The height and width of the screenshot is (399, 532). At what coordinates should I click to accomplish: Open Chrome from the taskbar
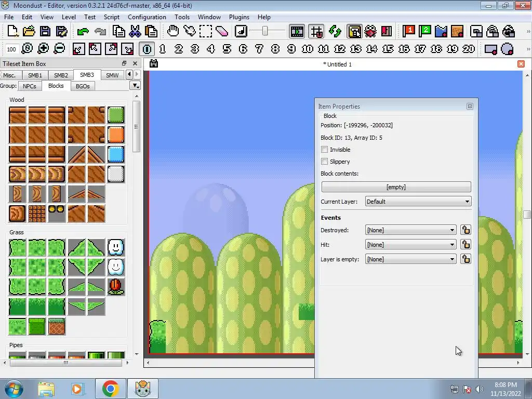(x=110, y=389)
